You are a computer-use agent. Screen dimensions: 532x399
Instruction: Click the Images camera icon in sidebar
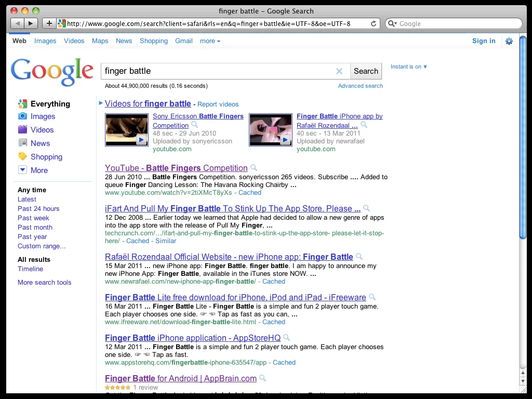click(x=22, y=116)
